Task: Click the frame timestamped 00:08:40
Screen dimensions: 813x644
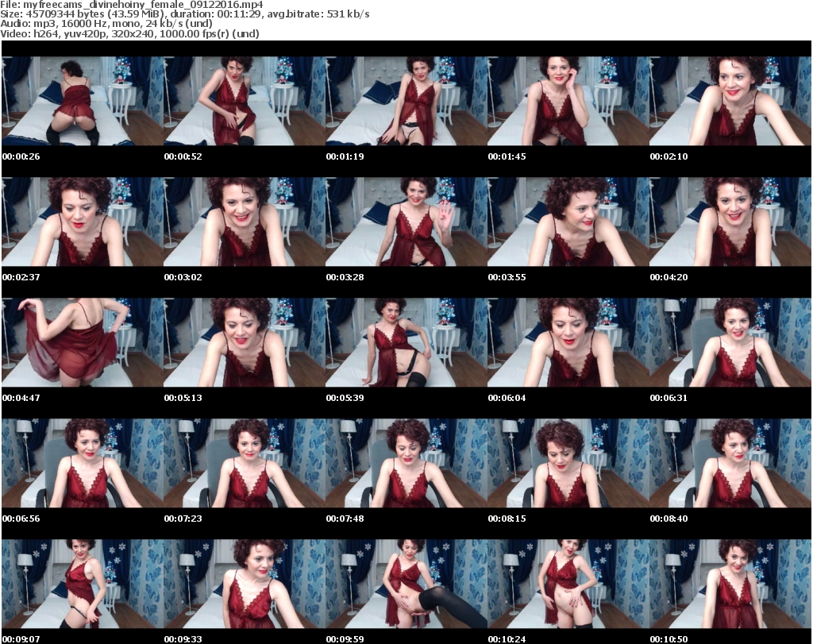Action: click(730, 463)
